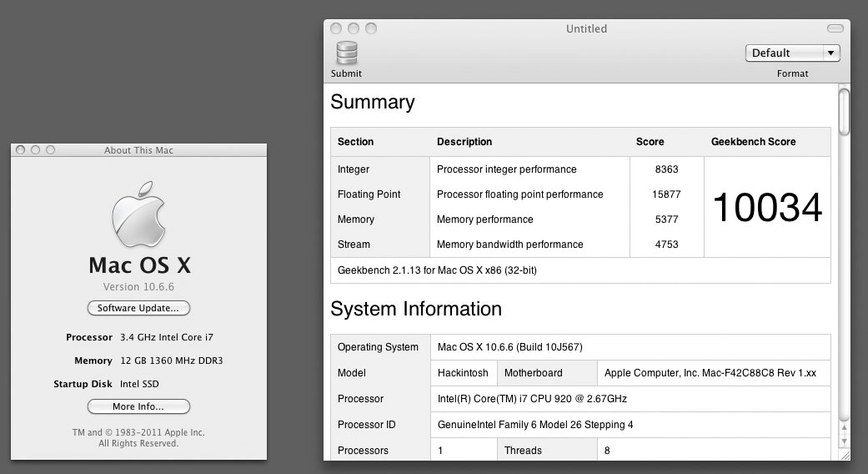The image size is (868, 474).
Task: Click the vertical scrollbar thumb in the results
Action: (844, 111)
